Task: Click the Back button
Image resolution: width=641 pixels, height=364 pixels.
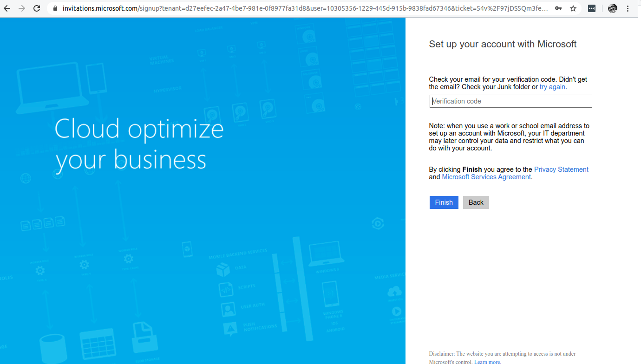Action: (x=476, y=202)
